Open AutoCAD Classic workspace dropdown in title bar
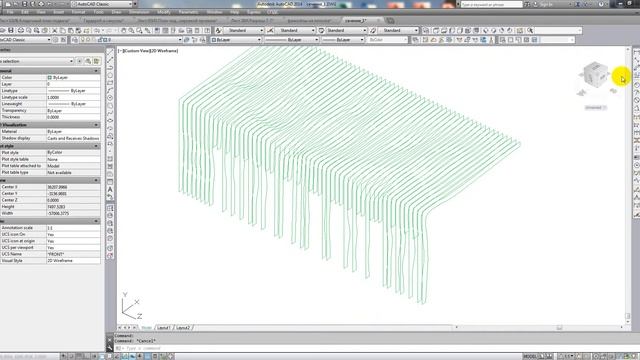Screen dimensions: 640x360 point(102,4)
